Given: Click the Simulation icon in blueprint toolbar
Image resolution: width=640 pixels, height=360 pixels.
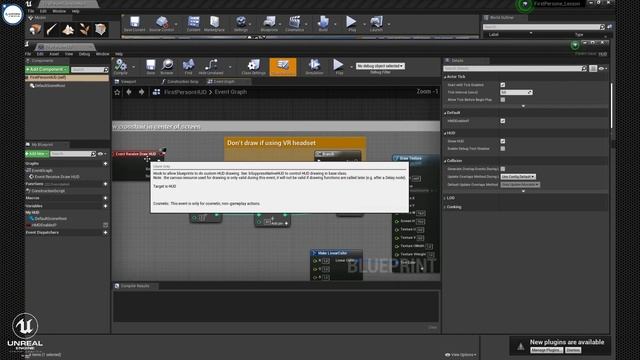Looking at the screenshot, I should (x=314, y=66).
